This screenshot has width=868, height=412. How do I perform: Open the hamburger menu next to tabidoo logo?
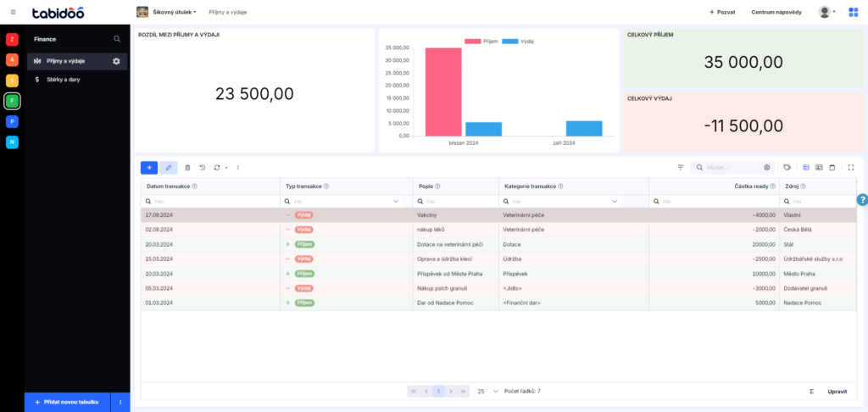coord(14,12)
